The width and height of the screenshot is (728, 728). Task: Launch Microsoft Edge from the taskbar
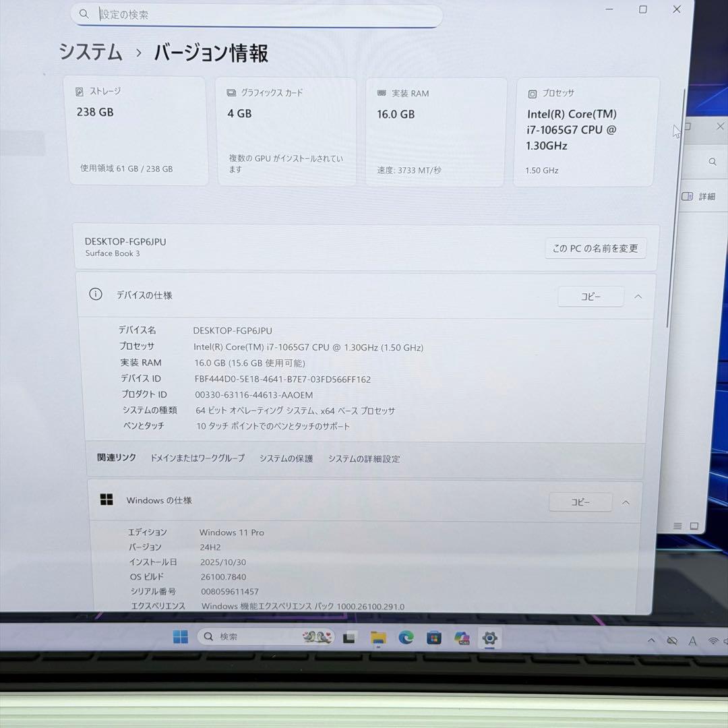pos(406,638)
